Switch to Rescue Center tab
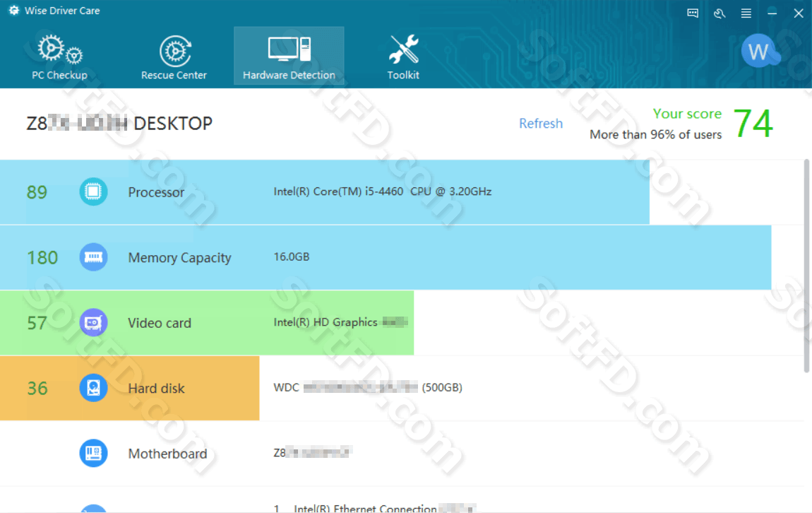 174,56
